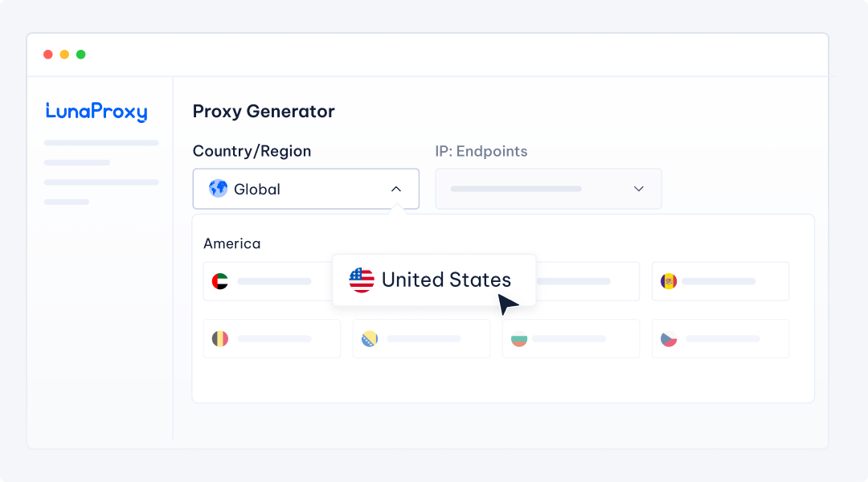Choose the Andorra flag option
The height and width of the screenshot is (482, 868).
[669, 281]
